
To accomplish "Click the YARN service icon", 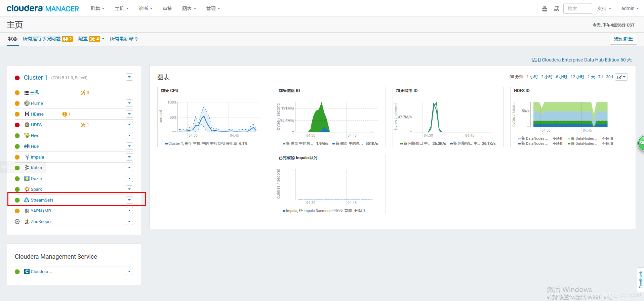I will tap(27, 211).
